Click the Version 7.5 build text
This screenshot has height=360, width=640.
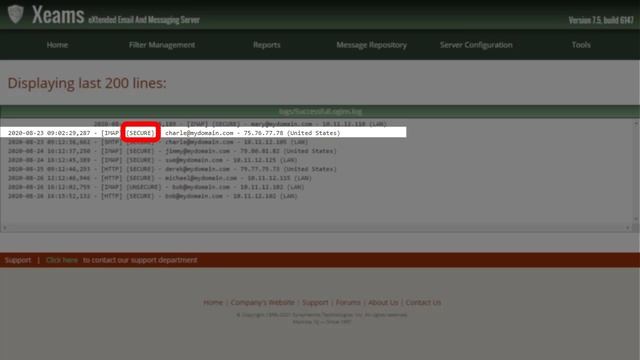tap(601, 20)
